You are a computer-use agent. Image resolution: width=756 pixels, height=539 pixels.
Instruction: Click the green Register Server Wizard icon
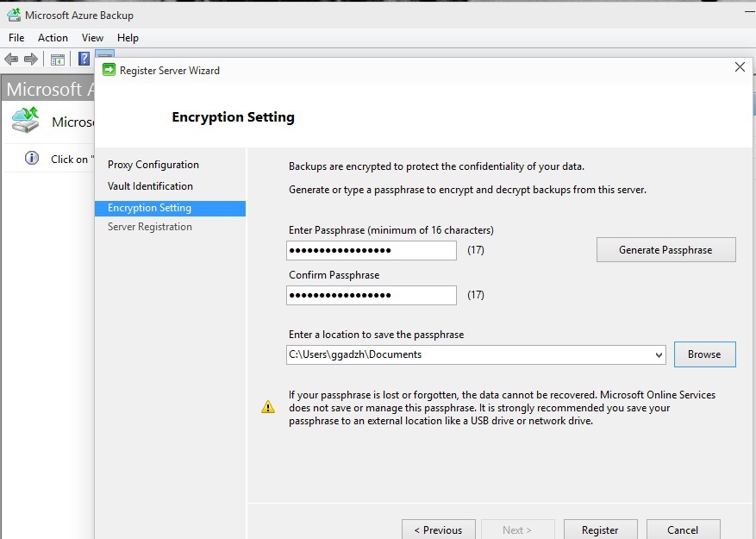[109, 70]
